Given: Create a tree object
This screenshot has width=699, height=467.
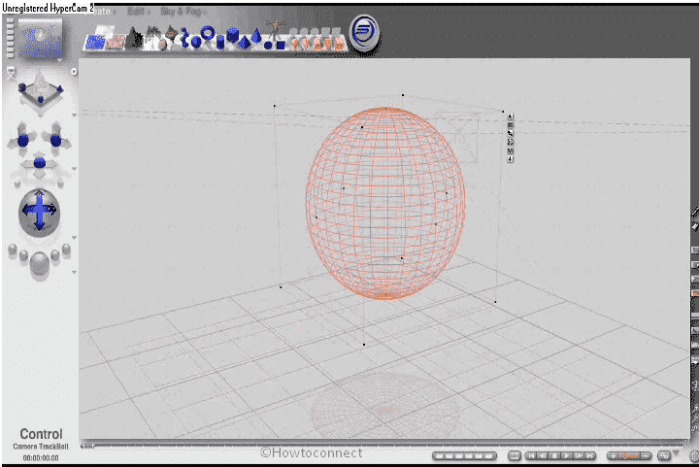Looking at the screenshot, I should click(153, 37).
